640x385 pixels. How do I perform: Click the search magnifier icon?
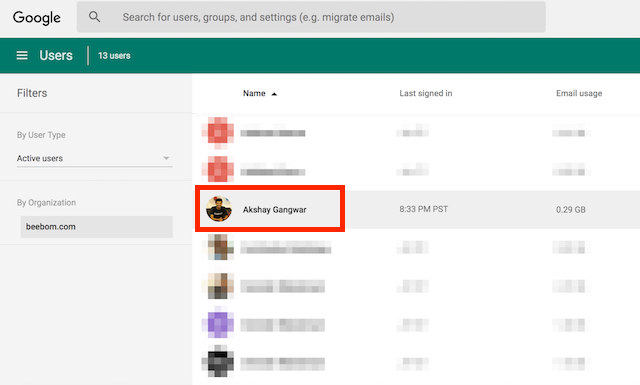(94, 17)
